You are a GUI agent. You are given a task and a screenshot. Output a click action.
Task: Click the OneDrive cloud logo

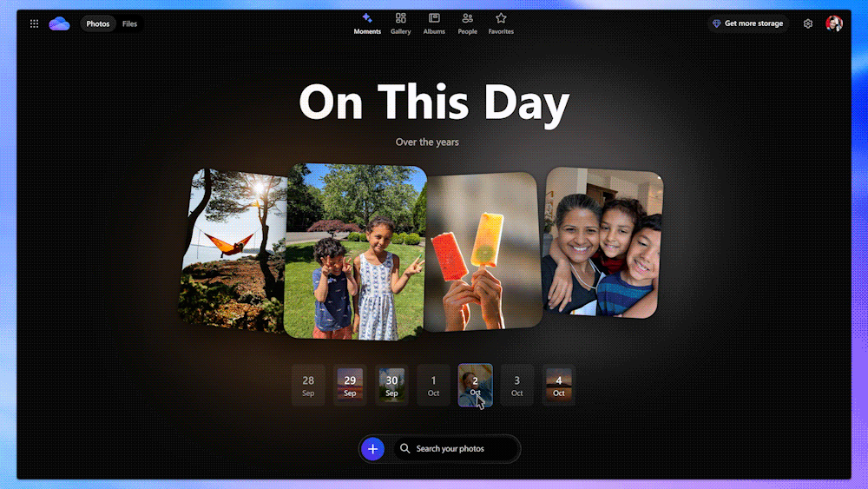[x=59, y=23]
